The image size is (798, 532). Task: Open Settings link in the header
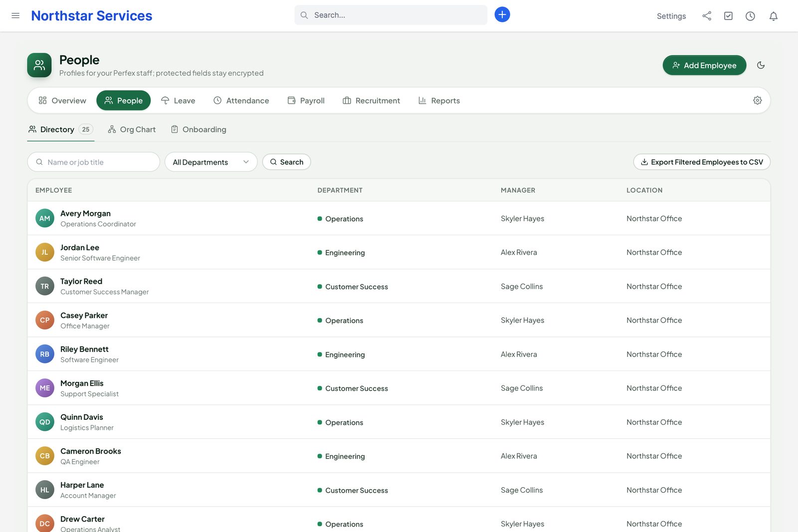tap(671, 16)
